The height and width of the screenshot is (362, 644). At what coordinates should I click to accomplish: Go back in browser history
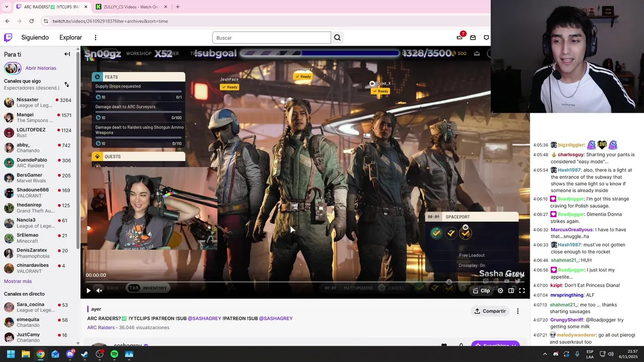coord(7,21)
